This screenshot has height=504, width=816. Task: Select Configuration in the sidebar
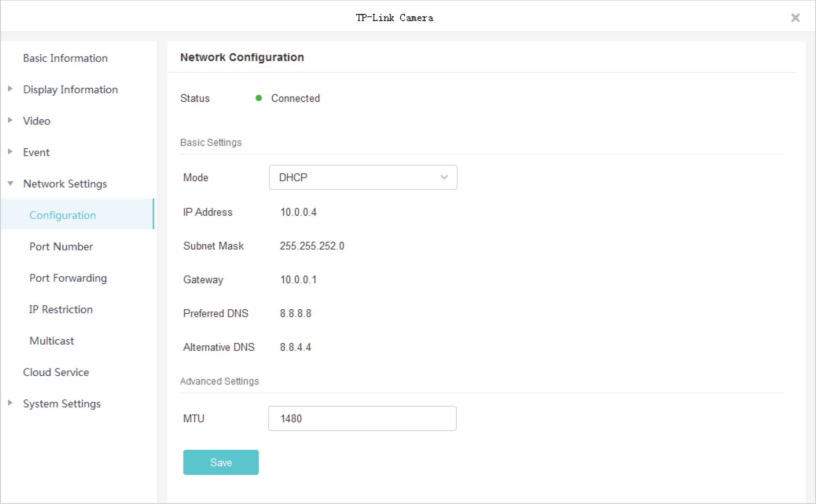coord(63,215)
